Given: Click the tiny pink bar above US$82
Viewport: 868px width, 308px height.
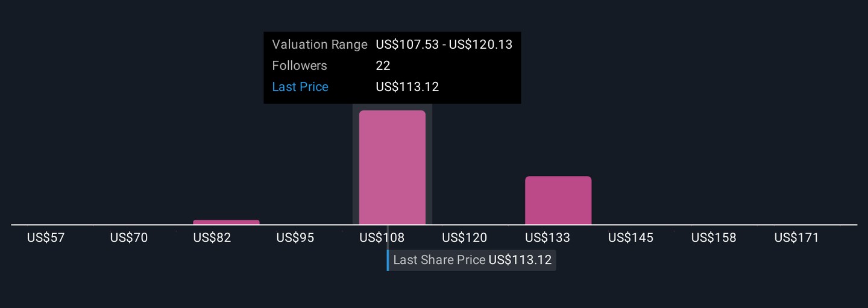Looking at the screenshot, I should (x=226, y=222).
